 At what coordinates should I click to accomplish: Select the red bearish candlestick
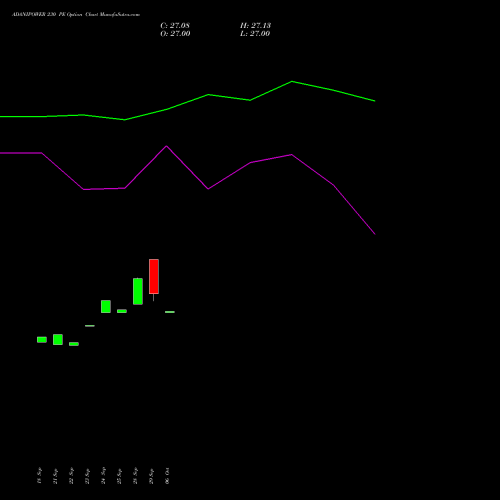(x=154, y=276)
